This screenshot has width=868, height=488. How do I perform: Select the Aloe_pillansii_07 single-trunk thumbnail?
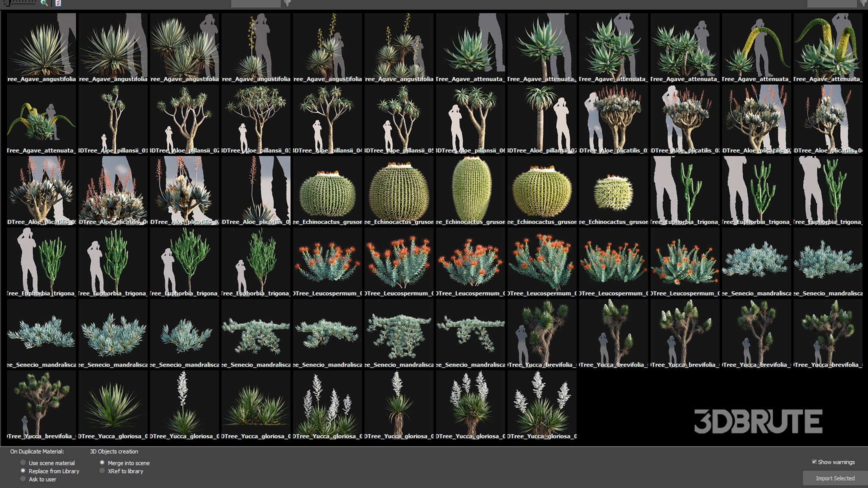coord(542,118)
